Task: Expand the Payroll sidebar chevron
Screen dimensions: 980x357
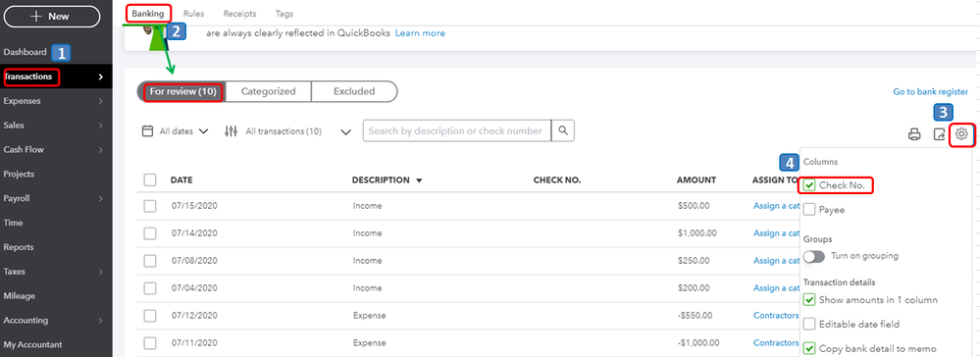Action: click(x=101, y=199)
